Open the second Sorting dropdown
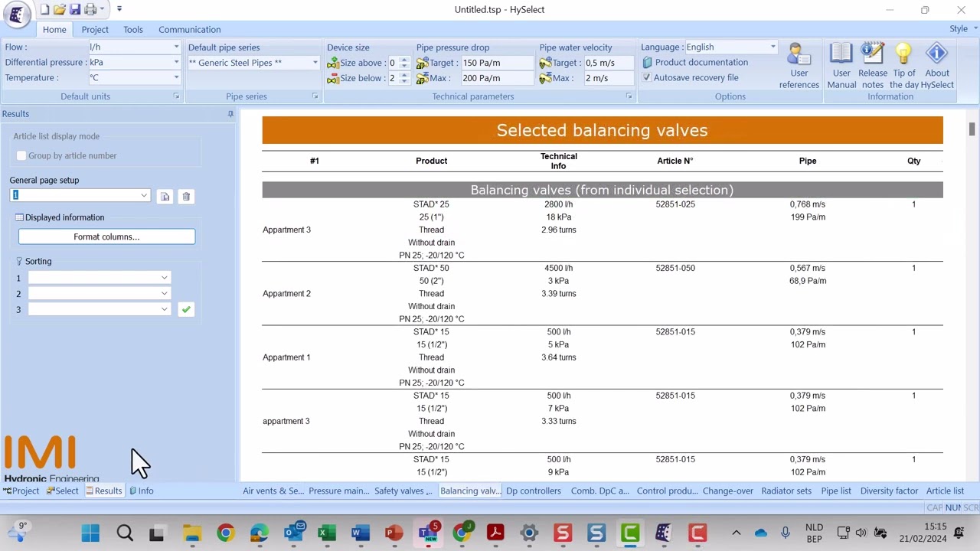Screen dimensions: 980x551 164,294
